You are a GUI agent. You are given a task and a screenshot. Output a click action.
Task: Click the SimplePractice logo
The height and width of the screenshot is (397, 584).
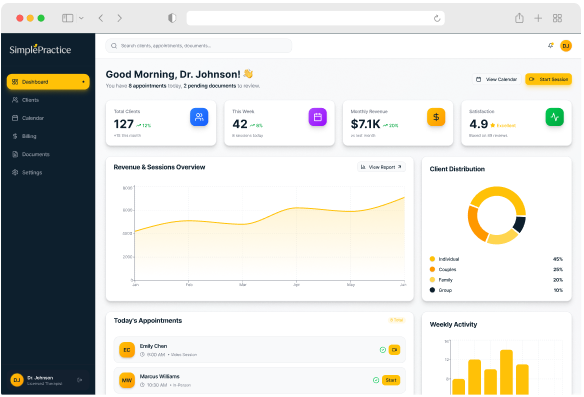pyautogui.click(x=40, y=50)
